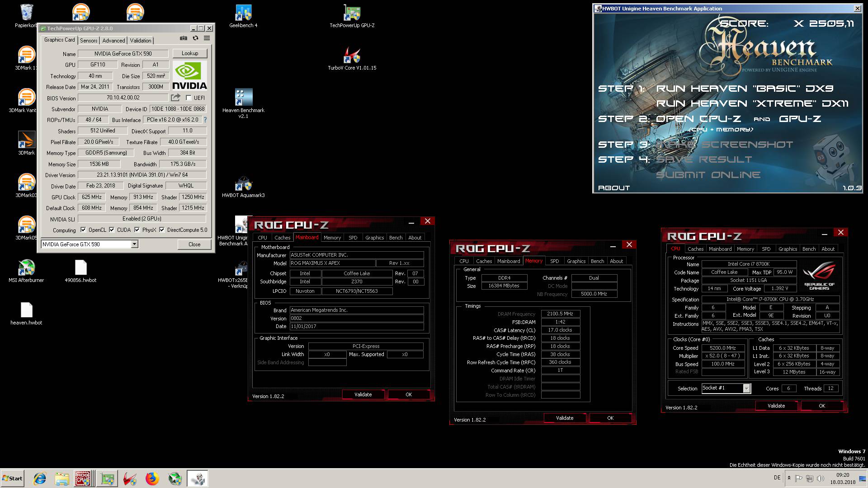Screen dimensions: 868x488
Task: Click the volume speaker tray icon
Action: click(x=820, y=478)
